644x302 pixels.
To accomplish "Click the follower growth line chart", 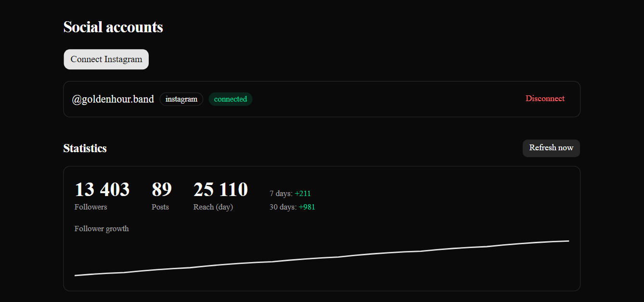I will pyautogui.click(x=322, y=258).
